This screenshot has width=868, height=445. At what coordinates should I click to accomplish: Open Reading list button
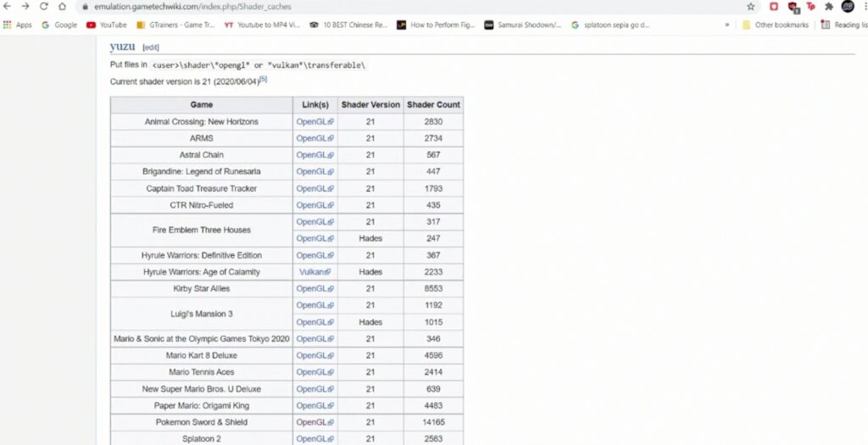(x=844, y=25)
